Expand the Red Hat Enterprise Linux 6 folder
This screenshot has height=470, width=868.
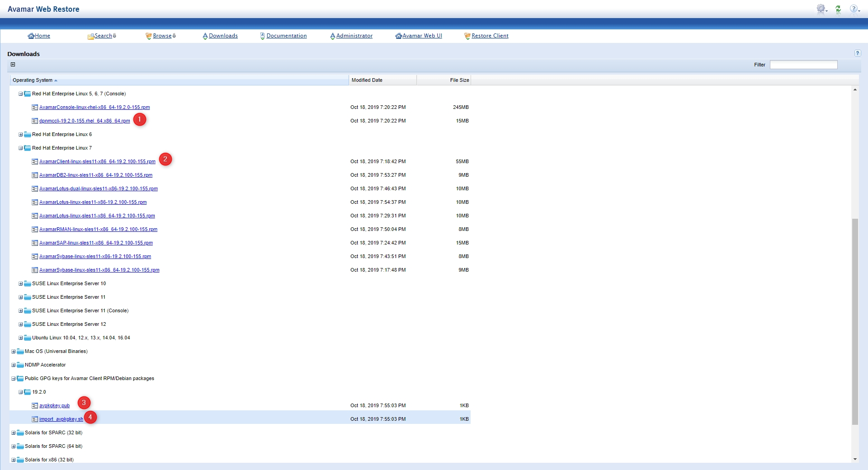tap(20, 135)
